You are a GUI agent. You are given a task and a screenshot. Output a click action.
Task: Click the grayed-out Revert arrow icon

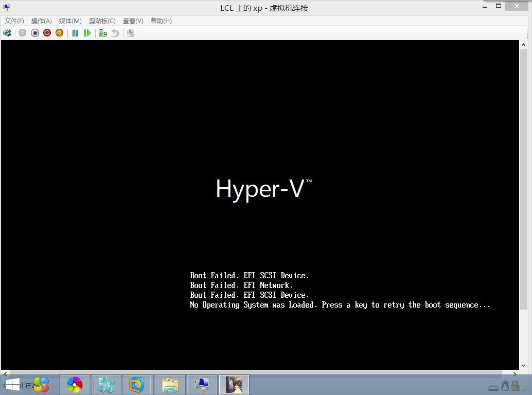(x=115, y=33)
